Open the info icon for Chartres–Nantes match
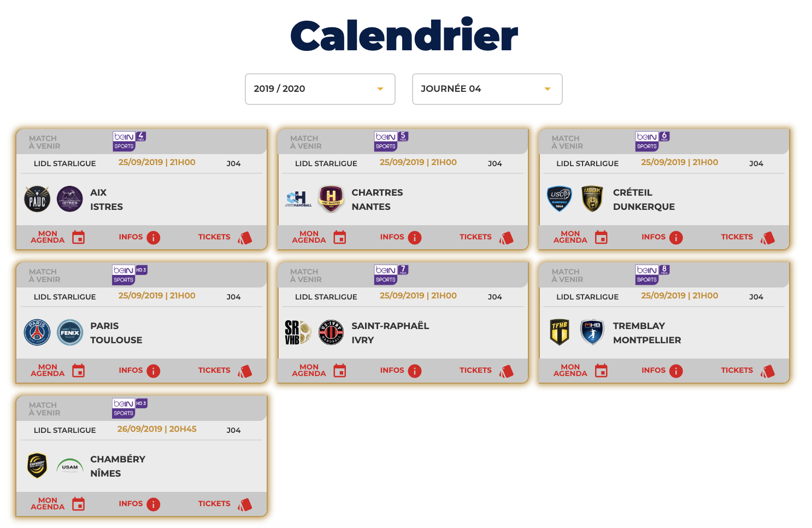This screenshot has width=812, height=528. tap(415, 237)
